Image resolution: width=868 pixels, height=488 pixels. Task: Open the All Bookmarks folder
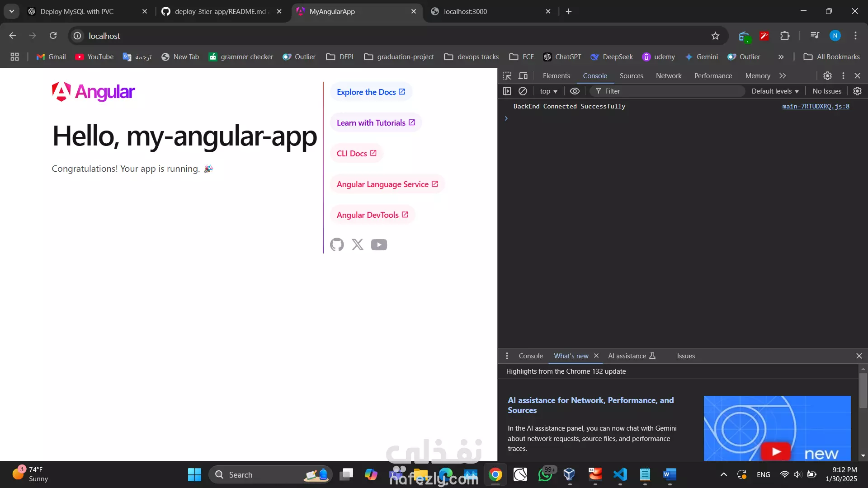[x=831, y=56]
